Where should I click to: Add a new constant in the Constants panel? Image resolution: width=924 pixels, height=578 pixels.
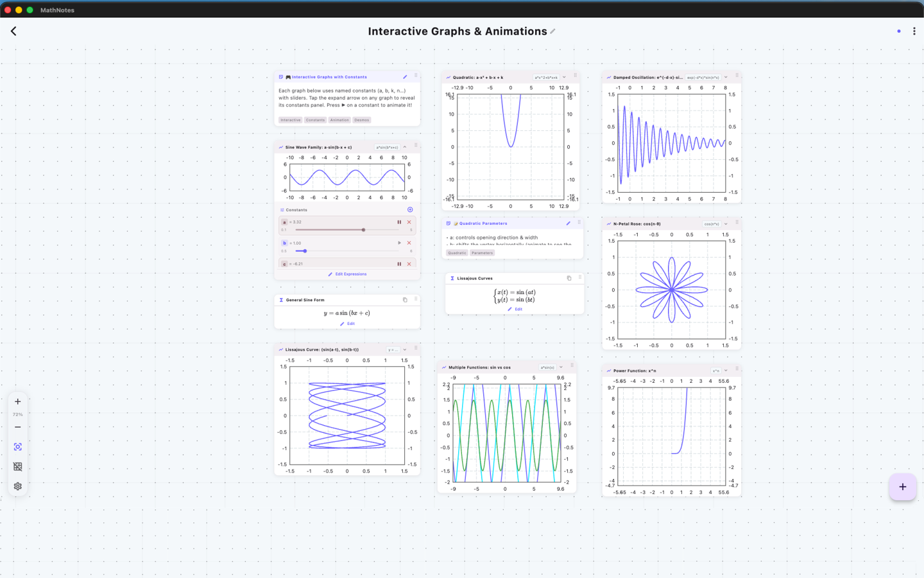[410, 209]
